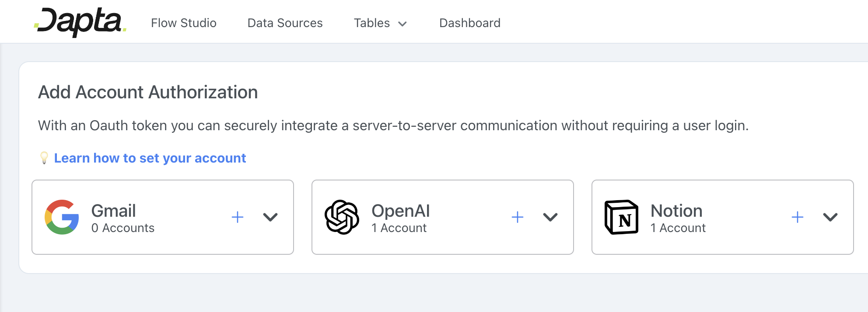Viewport: 868px width, 312px height.
Task: Open the Flow Studio page
Action: pyautogui.click(x=183, y=23)
